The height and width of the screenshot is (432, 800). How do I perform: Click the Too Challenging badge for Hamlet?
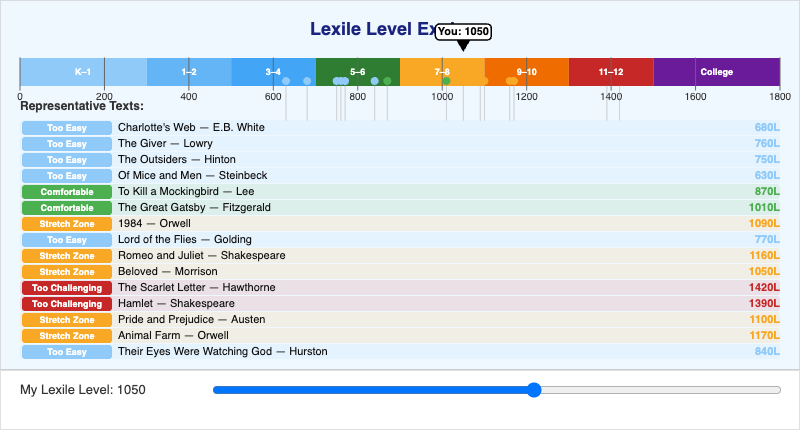(67, 303)
